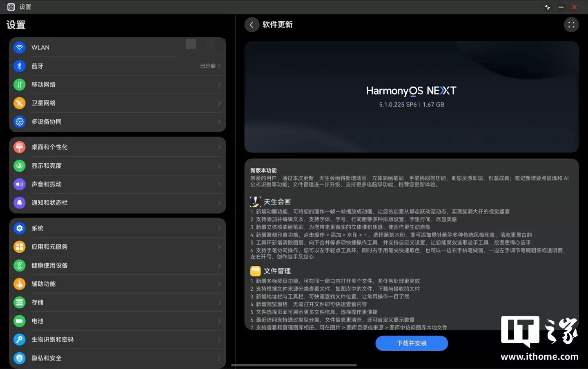This screenshot has height=369, width=588.
Task: Go back using the arrow beside 软件更新
Action: pyautogui.click(x=252, y=24)
